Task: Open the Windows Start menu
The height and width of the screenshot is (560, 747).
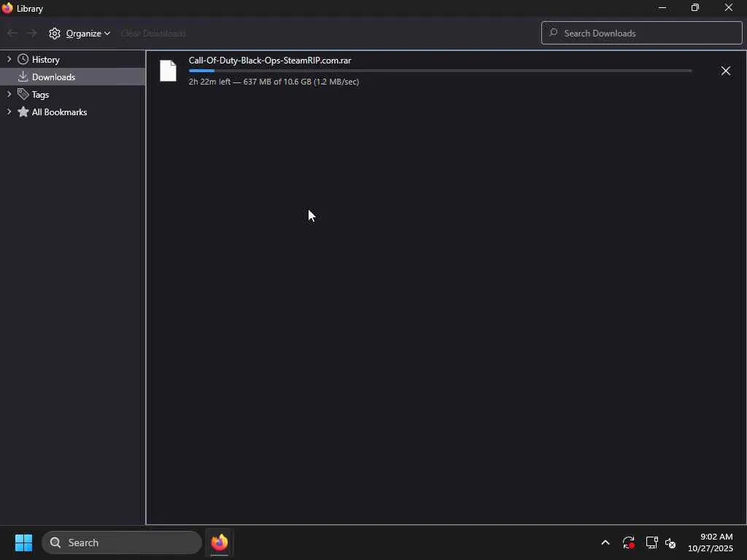Action: click(23, 542)
